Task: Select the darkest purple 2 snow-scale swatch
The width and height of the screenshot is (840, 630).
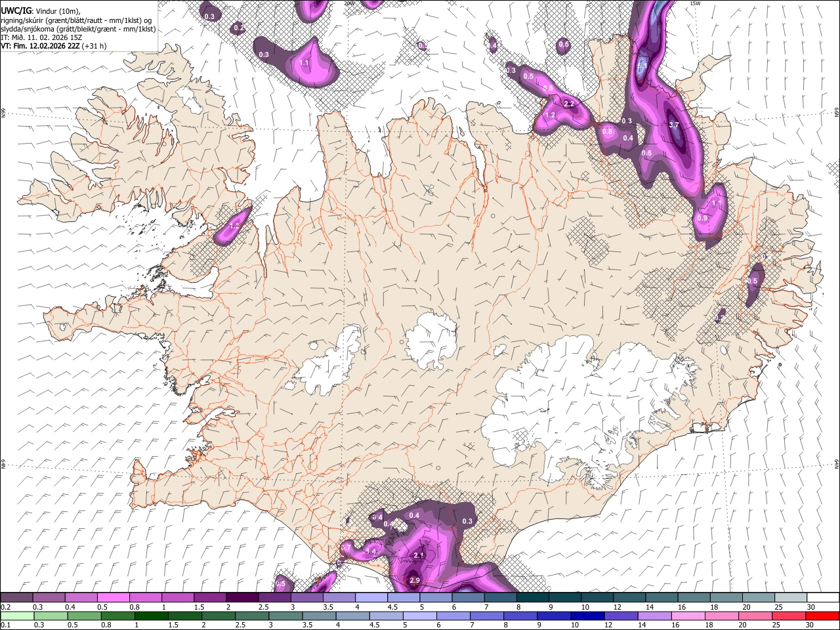Action: (x=242, y=598)
